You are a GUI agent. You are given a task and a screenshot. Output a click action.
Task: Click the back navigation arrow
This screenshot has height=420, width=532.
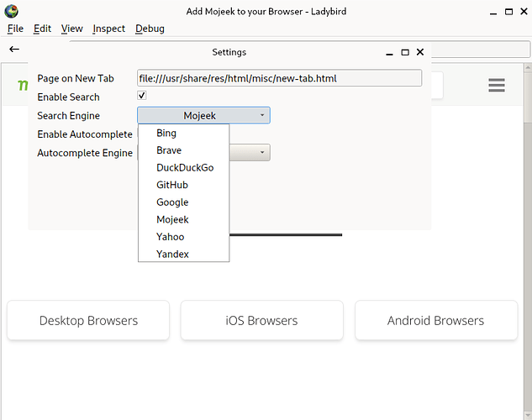point(14,50)
